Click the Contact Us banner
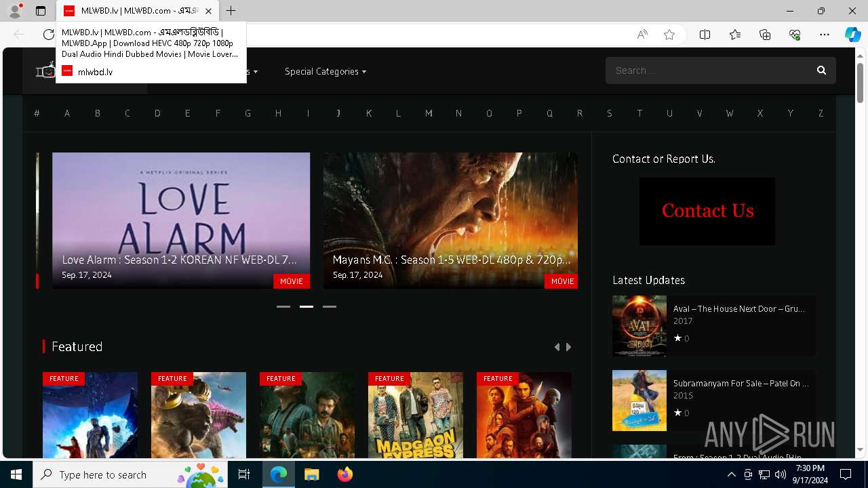 (707, 211)
